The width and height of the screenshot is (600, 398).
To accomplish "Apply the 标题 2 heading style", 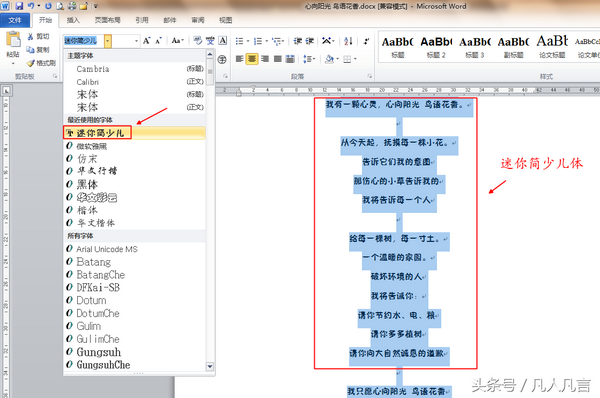I will point(437,47).
